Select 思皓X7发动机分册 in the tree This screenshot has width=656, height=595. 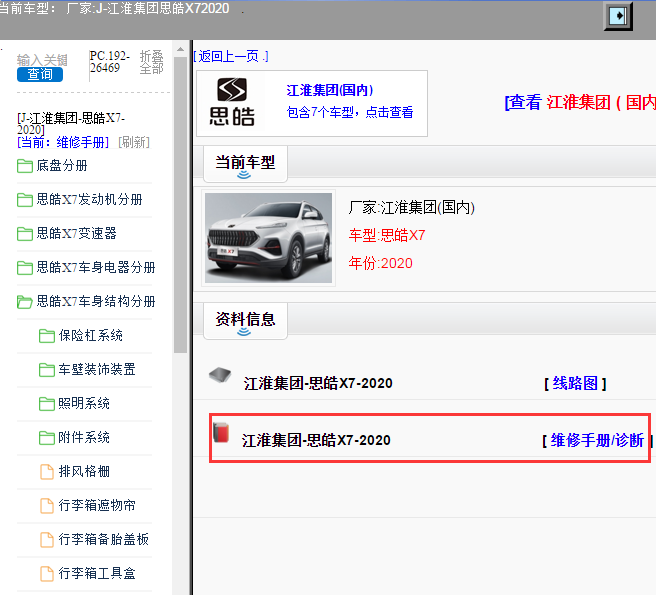(x=90, y=200)
